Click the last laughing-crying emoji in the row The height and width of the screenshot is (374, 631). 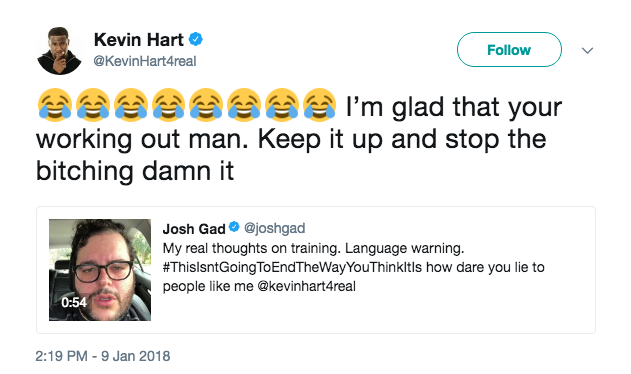[320, 105]
